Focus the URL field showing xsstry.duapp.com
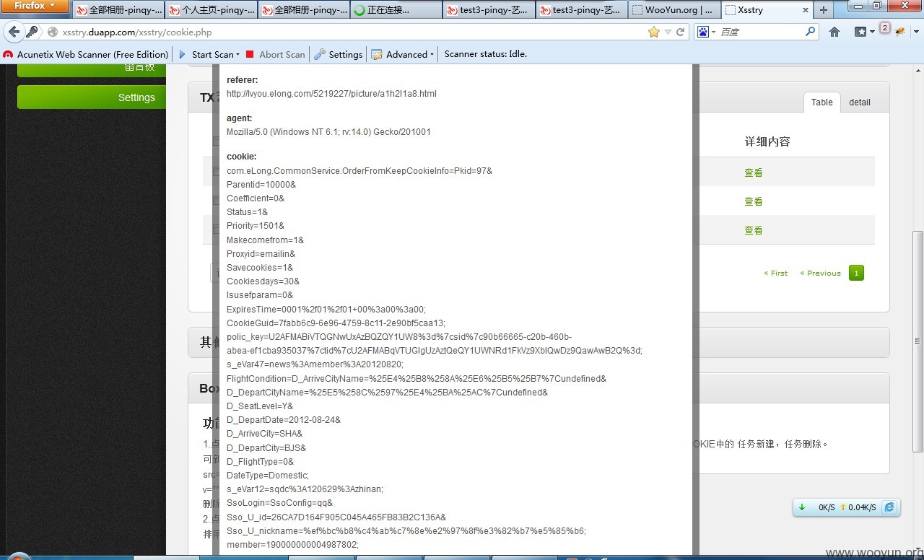 pos(346,32)
